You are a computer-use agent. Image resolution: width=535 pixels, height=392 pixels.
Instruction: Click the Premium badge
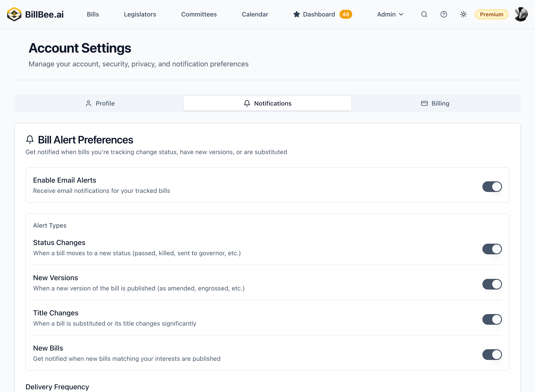pyautogui.click(x=491, y=14)
